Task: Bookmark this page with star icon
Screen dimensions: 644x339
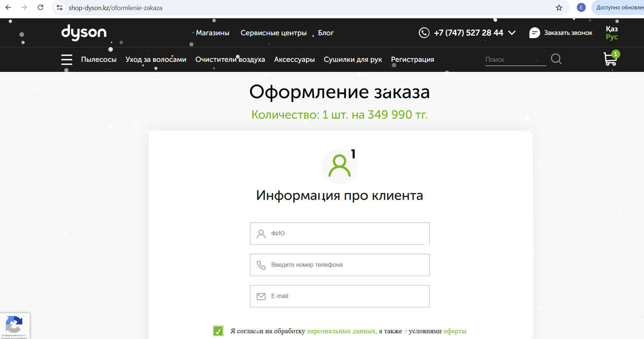Action: pyautogui.click(x=559, y=8)
